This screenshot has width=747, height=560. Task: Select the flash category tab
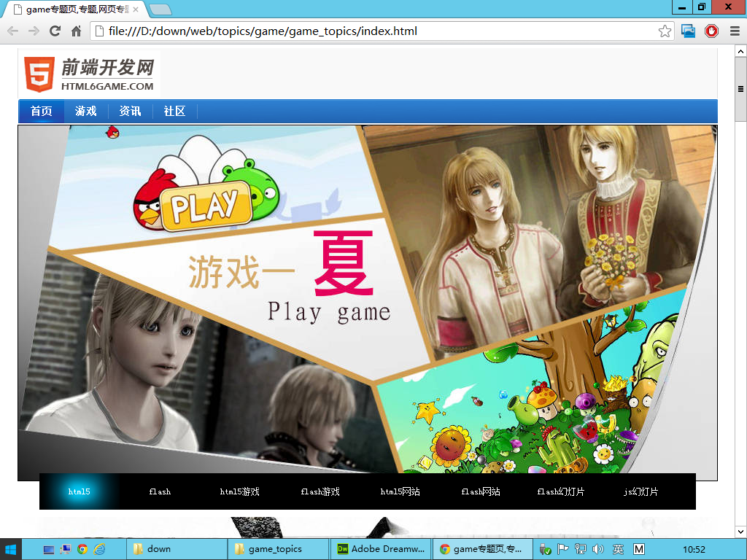[x=160, y=491]
